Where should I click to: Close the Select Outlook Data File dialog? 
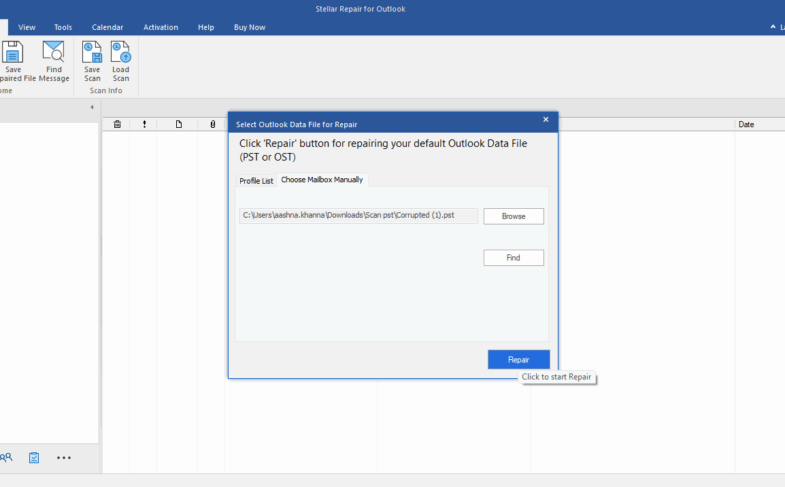pyautogui.click(x=546, y=120)
